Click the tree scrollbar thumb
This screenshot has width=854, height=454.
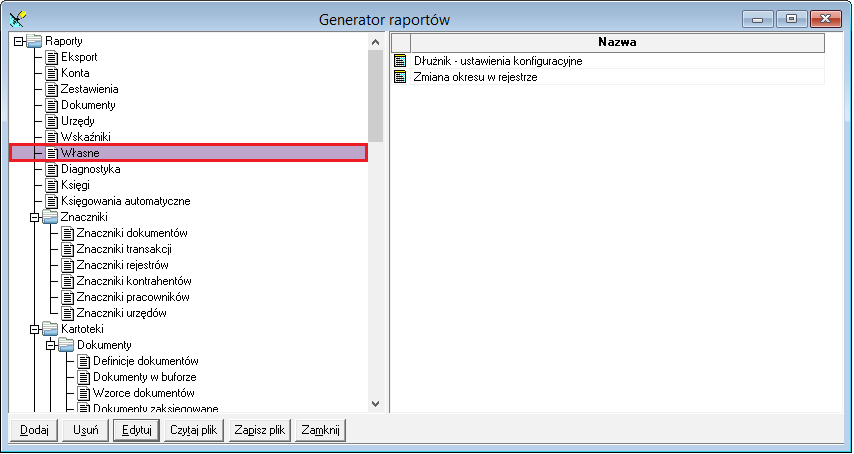click(375, 96)
